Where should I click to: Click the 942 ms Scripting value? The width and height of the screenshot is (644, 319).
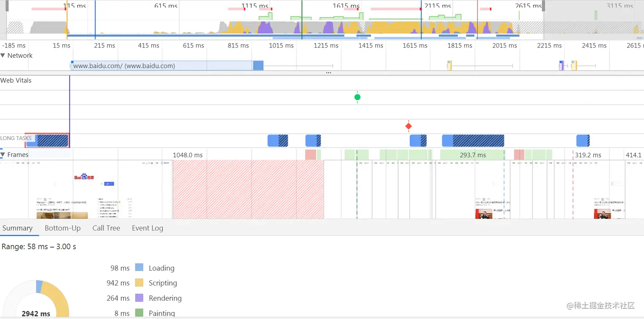coord(118,283)
